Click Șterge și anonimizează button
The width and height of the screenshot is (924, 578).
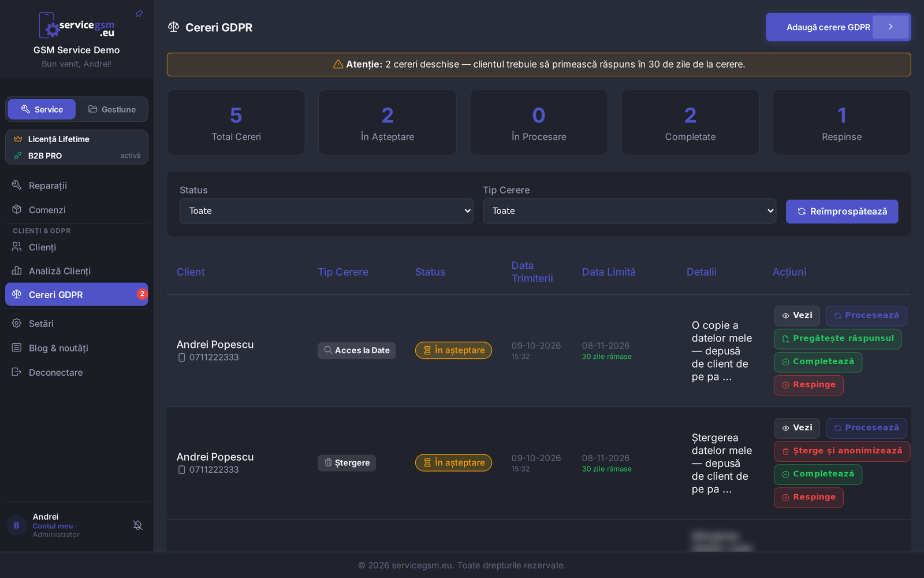point(841,451)
